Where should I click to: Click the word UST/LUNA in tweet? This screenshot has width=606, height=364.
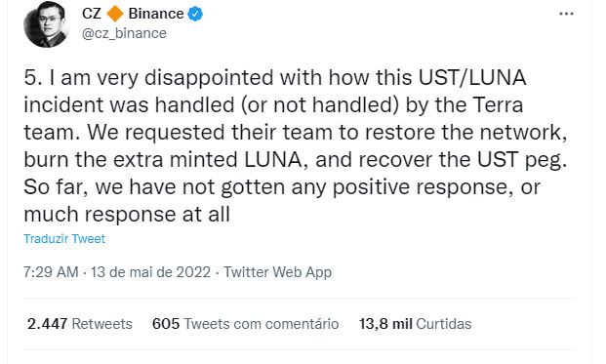tap(472, 78)
